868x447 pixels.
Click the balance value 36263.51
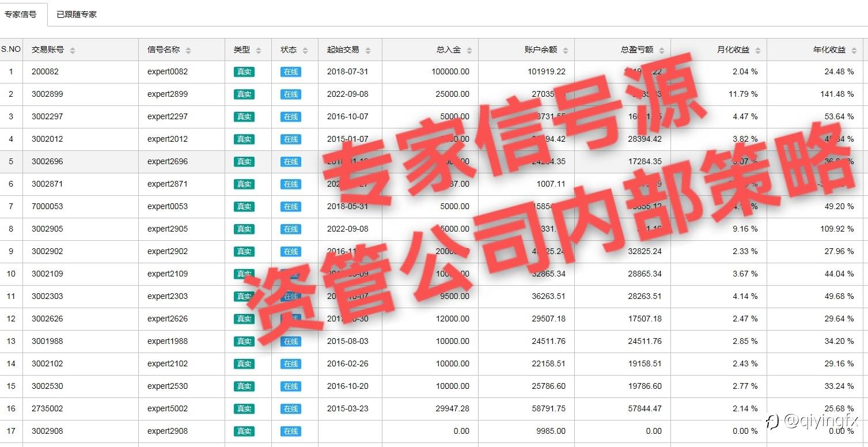click(549, 297)
